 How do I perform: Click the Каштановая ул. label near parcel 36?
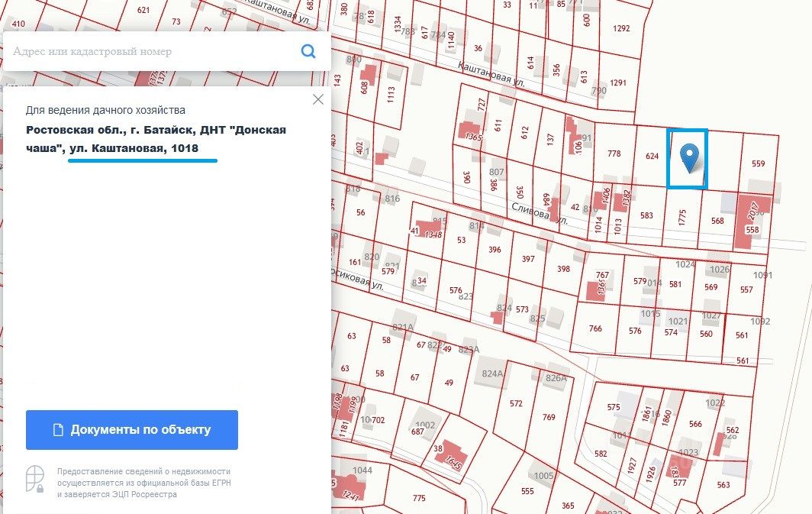tap(491, 73)
